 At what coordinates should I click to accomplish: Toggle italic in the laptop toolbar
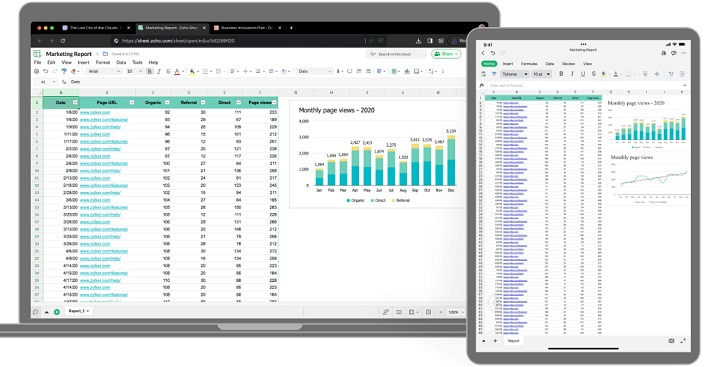(159, 71)
